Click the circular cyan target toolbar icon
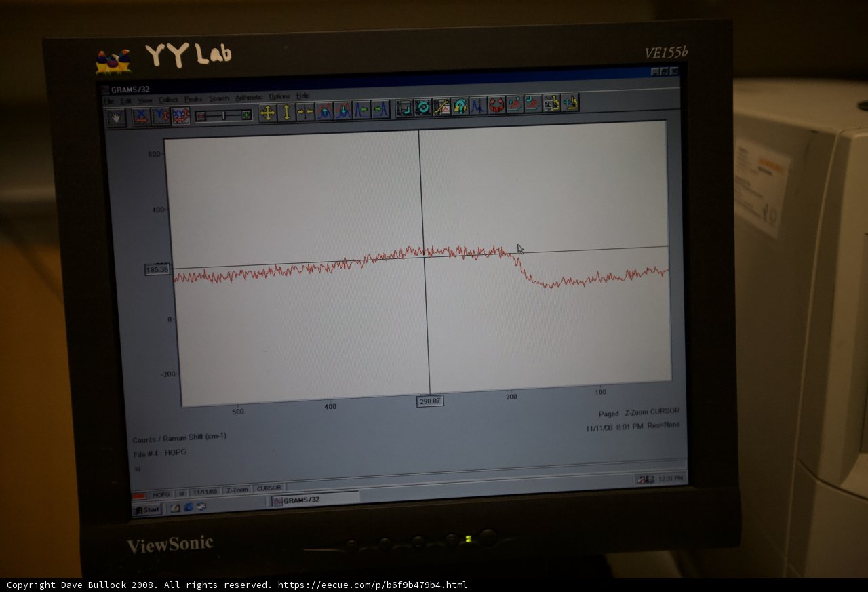 pos(423,107)
